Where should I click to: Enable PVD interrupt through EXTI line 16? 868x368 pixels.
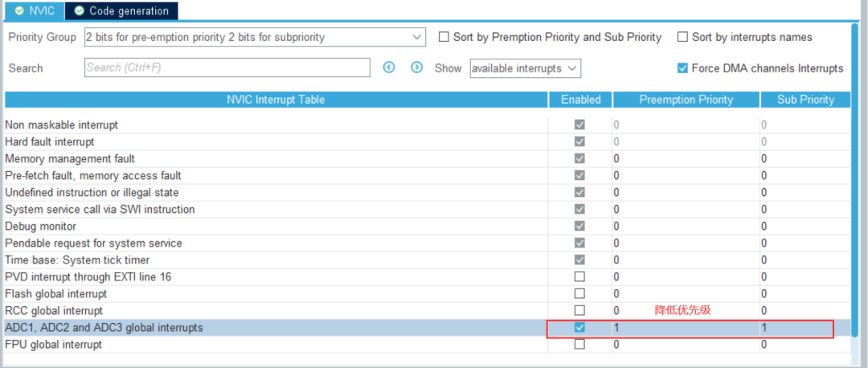coord(579,276)
